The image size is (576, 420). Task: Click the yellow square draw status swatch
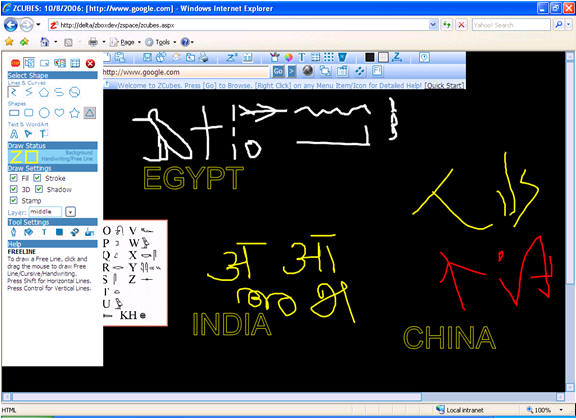32,157
